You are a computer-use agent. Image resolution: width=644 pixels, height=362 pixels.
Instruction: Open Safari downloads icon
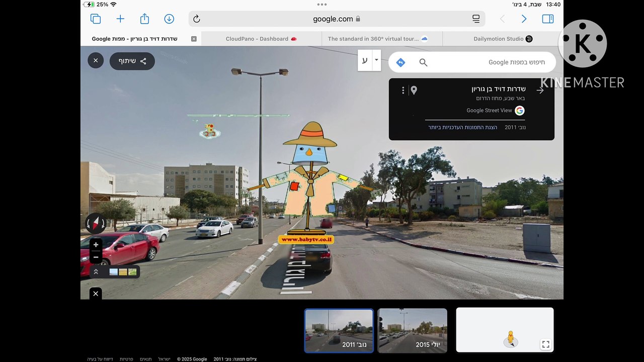(169, 19)
